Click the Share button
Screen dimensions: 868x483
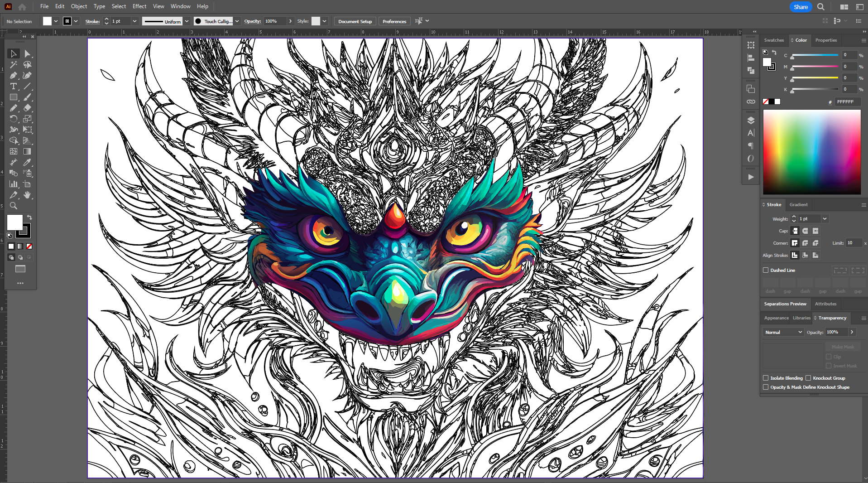click(801, 7)
